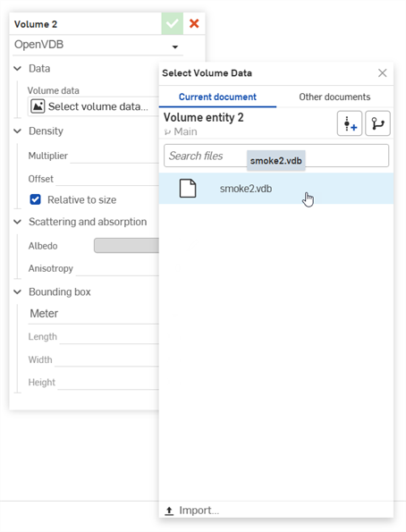Click the Anisotropy input field

coord(117,269)
